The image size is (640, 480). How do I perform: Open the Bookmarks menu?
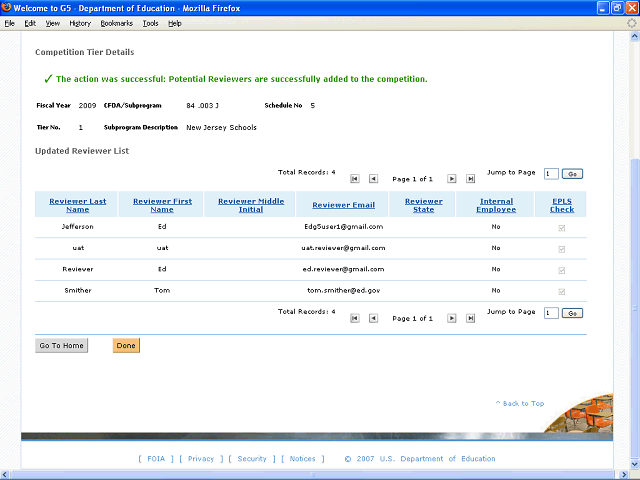click(x=116, y=23)
